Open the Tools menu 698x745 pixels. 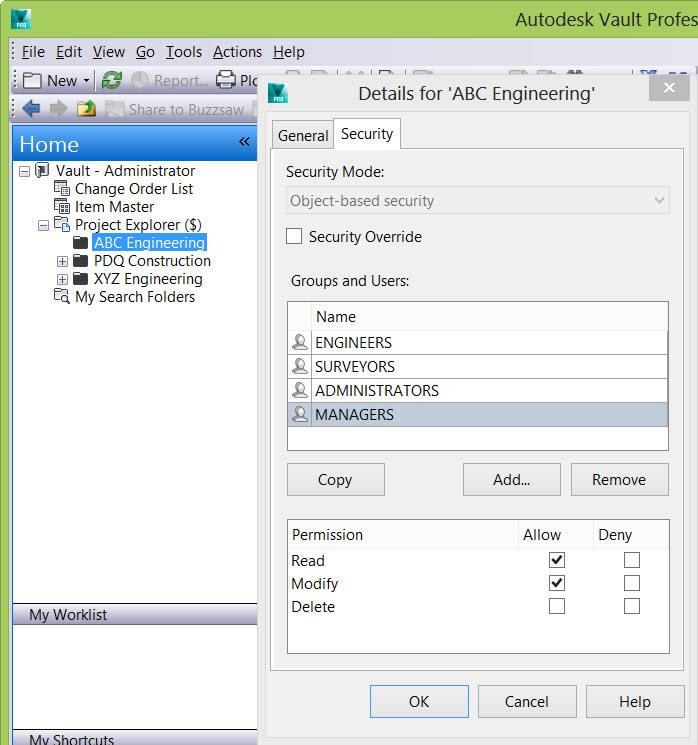[184, 52]
